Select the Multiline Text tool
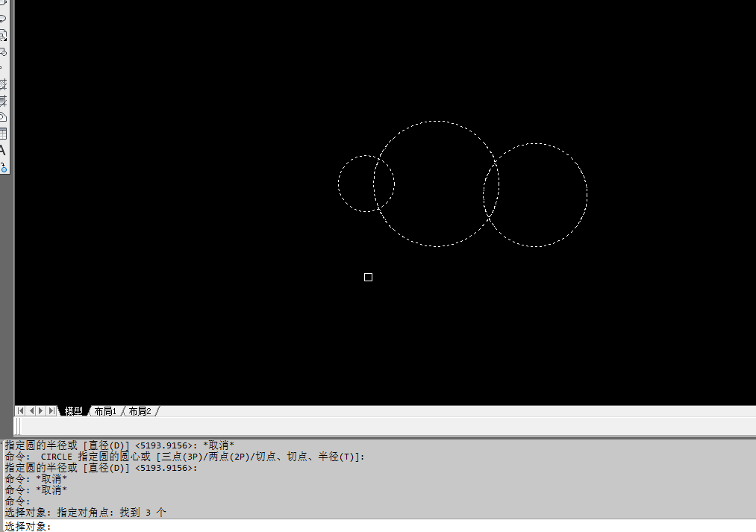 pyautogui.click(x=2, y=151)
